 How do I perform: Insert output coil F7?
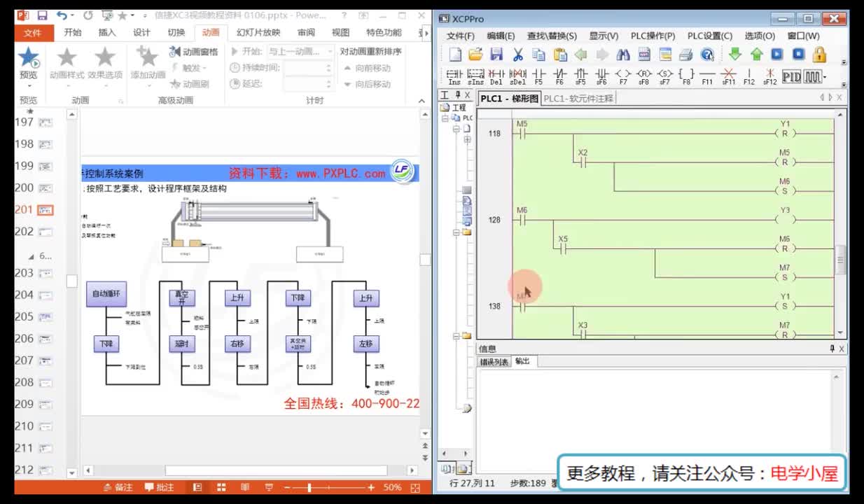tap(623, 77)
